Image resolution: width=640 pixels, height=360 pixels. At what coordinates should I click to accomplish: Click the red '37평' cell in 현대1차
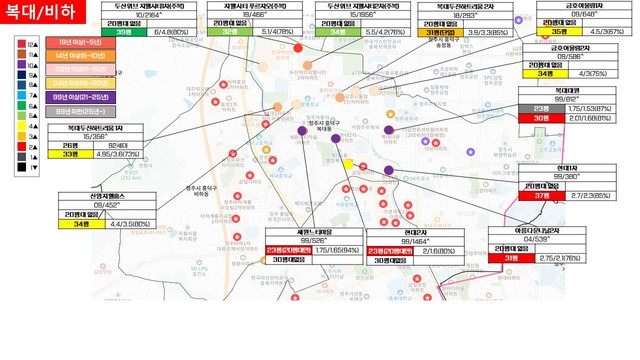click(542, 196)
